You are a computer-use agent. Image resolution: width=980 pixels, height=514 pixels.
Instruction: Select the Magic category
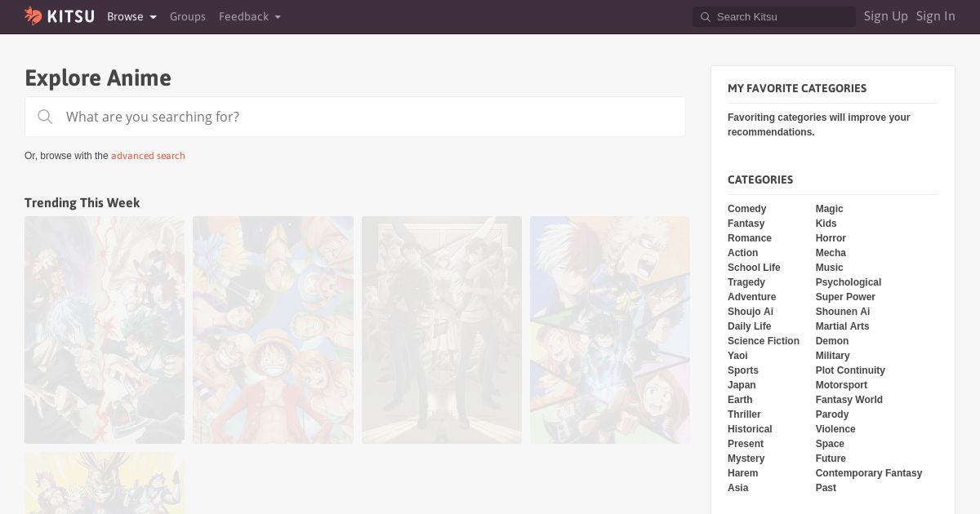[829, 209]
